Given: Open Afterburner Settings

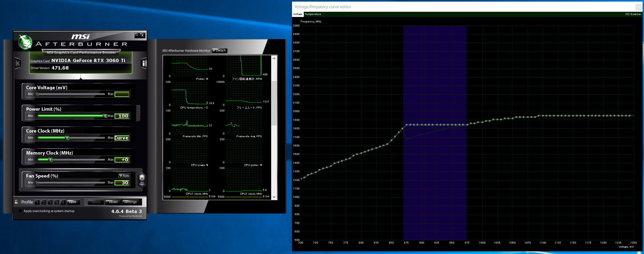Looking at the screenshot, I should (130, 202).
